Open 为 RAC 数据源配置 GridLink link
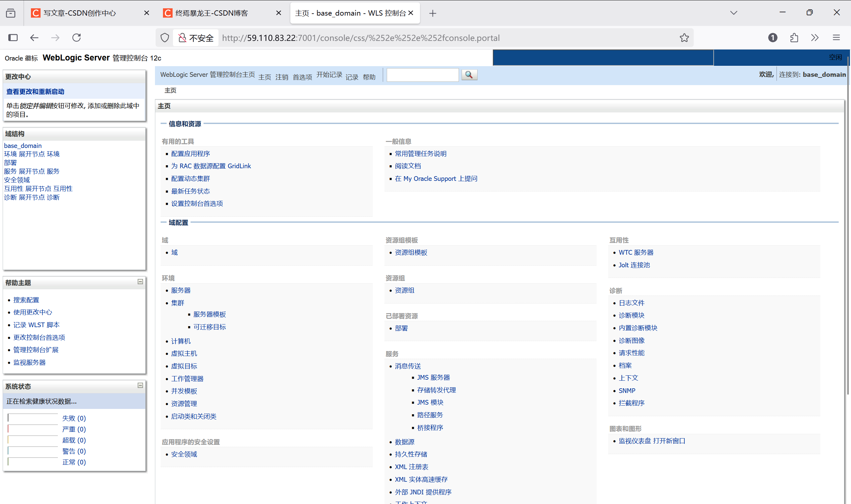Screen dimensions: 851x504 pyautogui.click(x=211, y=166)
